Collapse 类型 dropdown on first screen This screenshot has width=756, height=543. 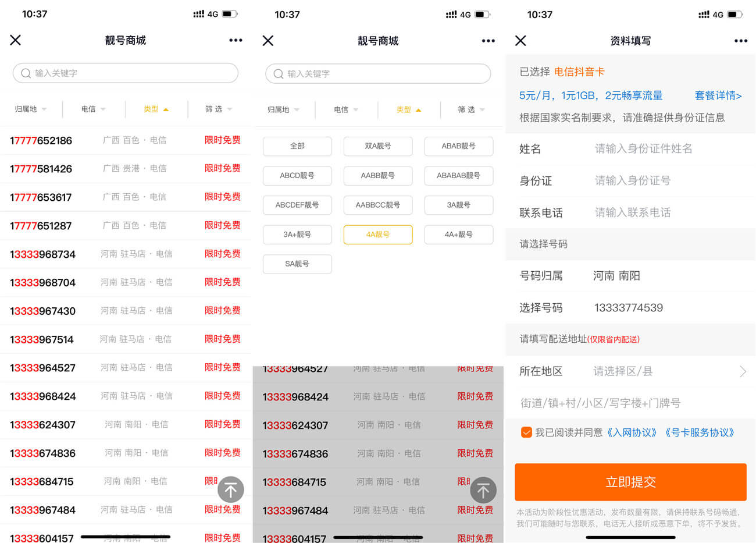(x=156, y=109)
